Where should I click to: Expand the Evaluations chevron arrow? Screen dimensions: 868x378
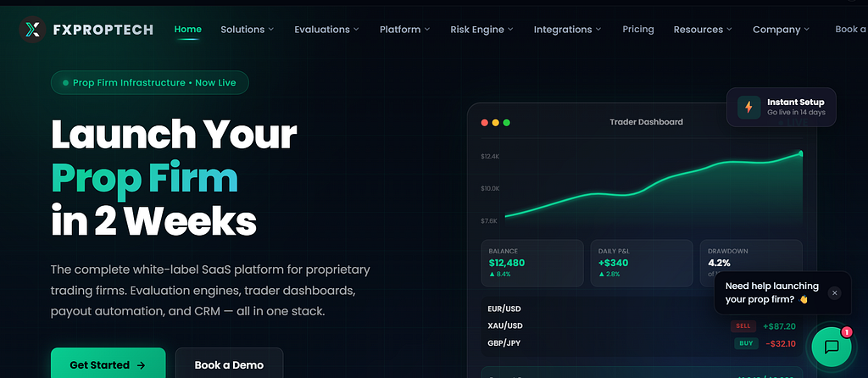356,30
